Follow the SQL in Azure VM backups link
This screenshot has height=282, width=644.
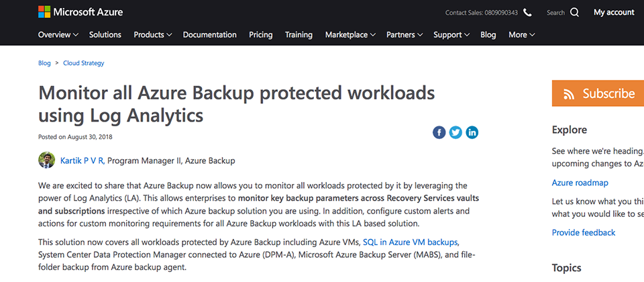(410, 241)
